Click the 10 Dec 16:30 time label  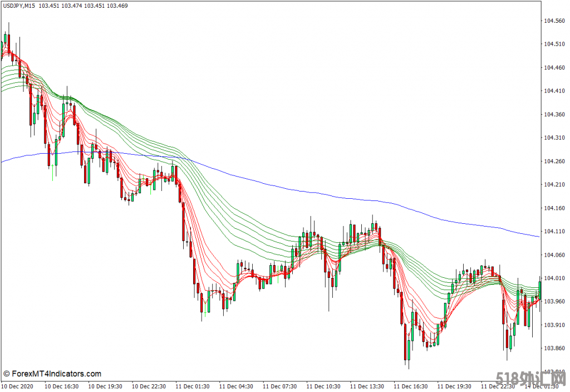pyautogui.click(x=61, y=385)
